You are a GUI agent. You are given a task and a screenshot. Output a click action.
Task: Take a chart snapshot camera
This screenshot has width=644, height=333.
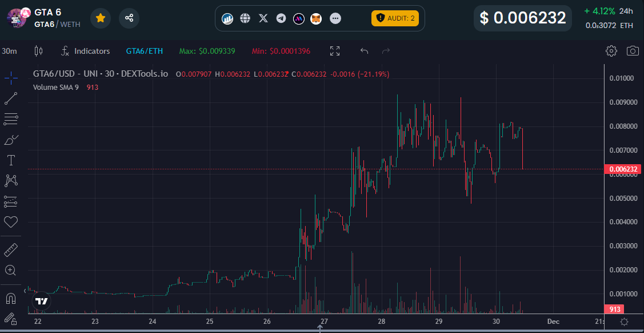pos(633,51)
